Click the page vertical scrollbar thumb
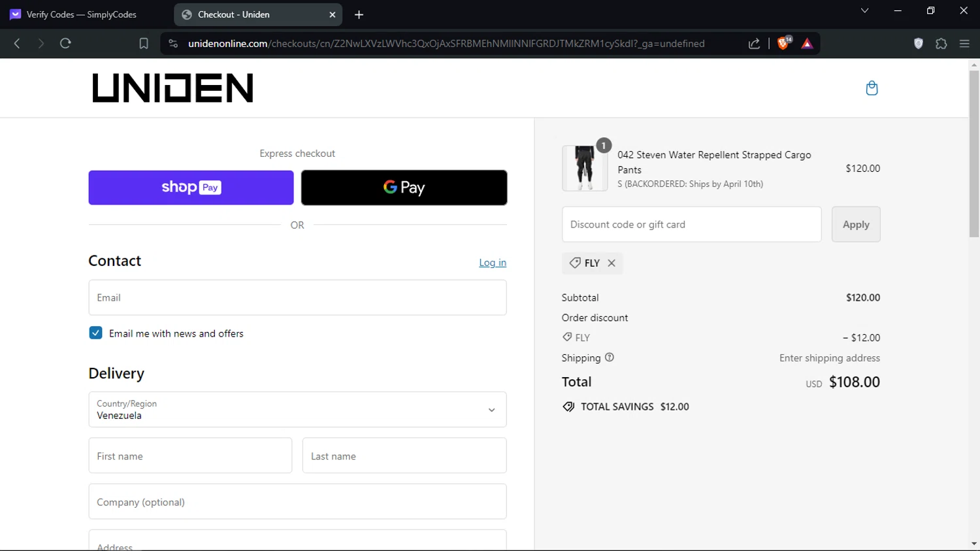 (973, 154)
